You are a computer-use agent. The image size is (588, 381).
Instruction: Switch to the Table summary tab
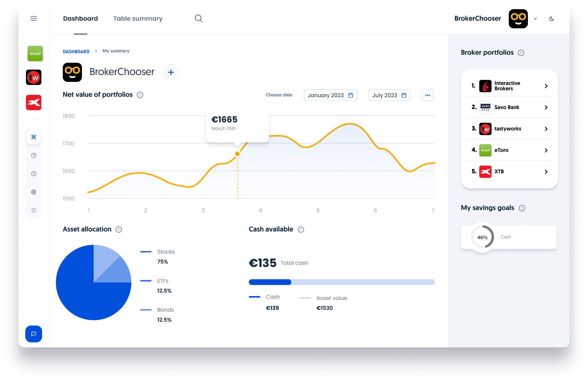coord(138,18)
